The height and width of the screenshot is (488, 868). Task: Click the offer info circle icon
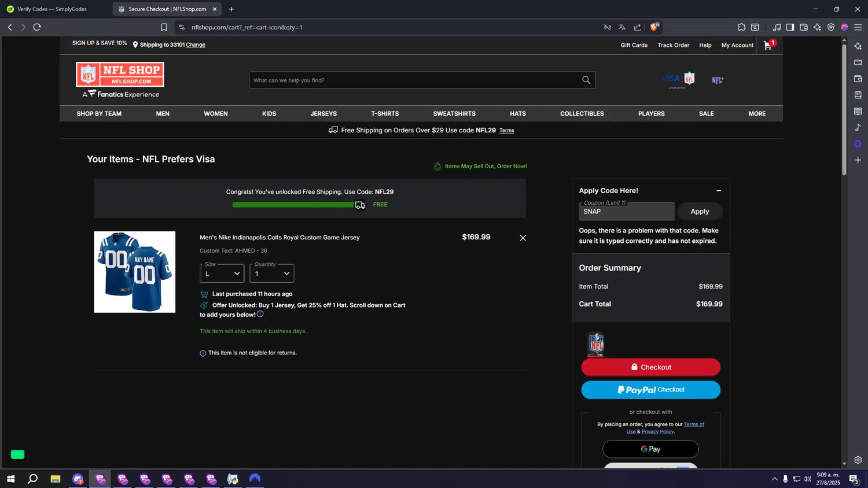[x=260, y=314]
